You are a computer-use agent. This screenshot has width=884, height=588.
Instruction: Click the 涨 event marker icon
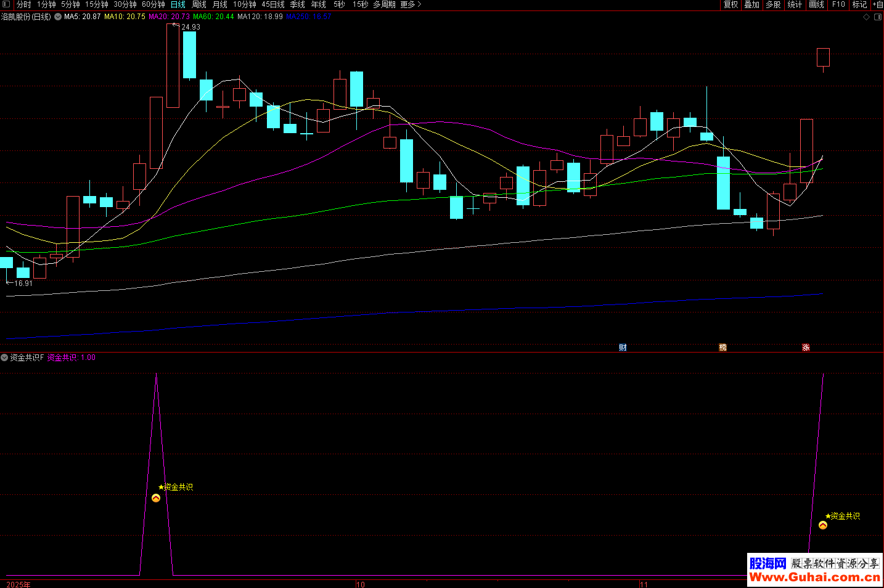(806, 348)
